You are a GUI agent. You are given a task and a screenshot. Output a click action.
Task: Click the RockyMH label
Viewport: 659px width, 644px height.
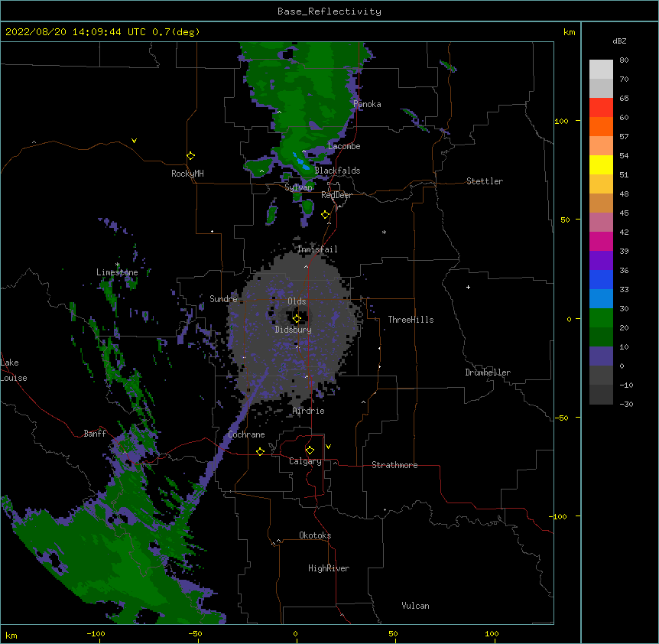(187, 174)
